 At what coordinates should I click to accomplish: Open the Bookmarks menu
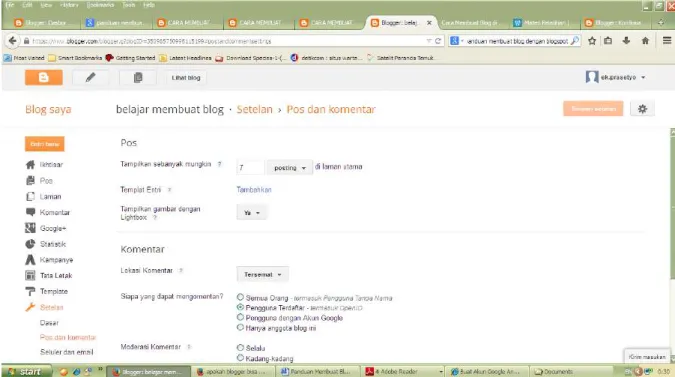(100, 5)
